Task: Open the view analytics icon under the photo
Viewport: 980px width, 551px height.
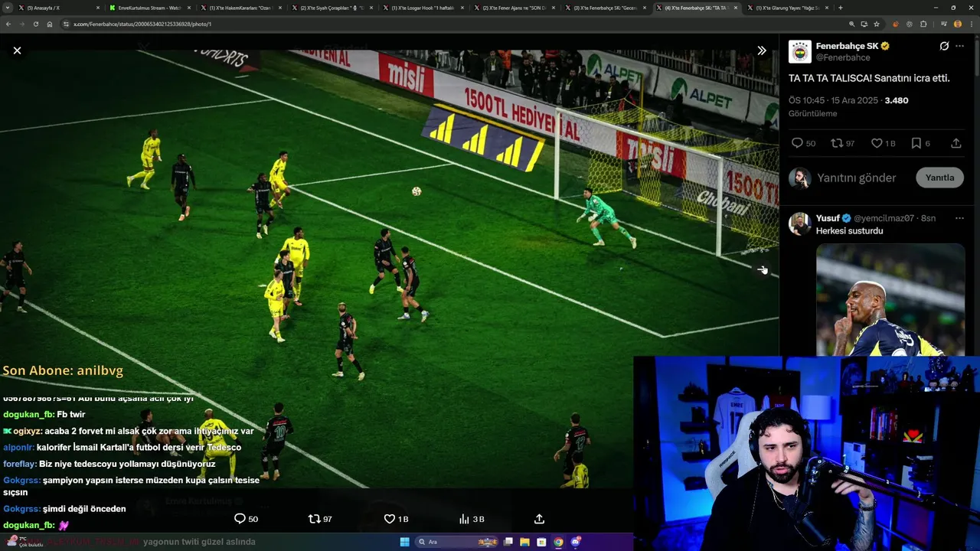Action: point(464,519)
